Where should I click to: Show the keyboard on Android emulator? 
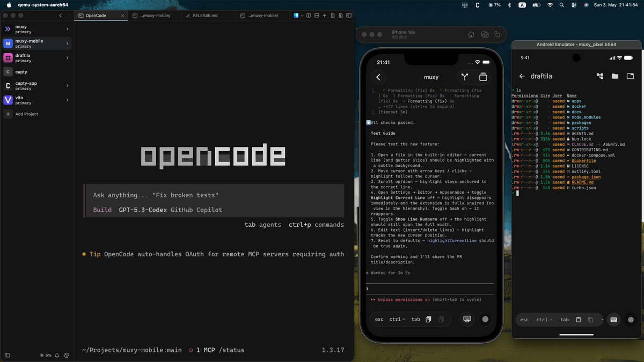[x=613, y=320]
